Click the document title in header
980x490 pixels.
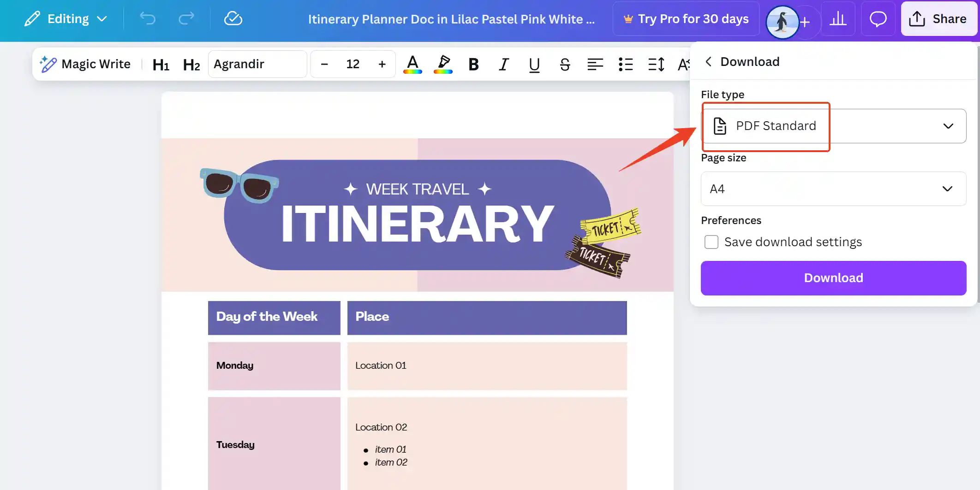[x=451, y=19]
